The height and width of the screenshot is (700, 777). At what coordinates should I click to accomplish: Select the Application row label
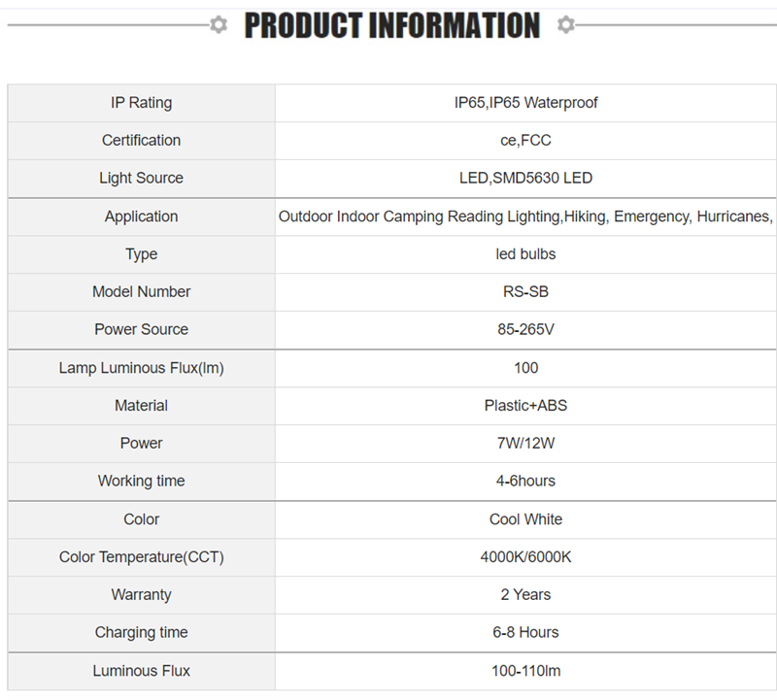point(141,217)
